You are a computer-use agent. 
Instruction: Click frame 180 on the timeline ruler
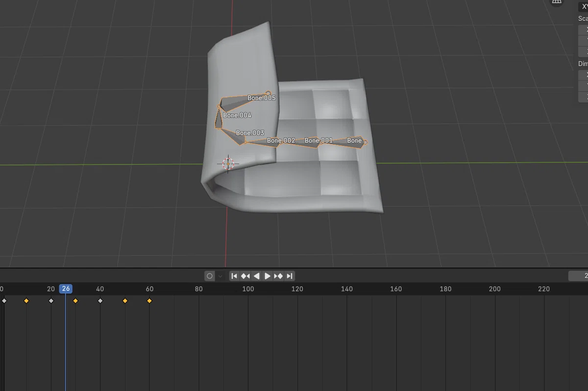click(x=445, y=289)
